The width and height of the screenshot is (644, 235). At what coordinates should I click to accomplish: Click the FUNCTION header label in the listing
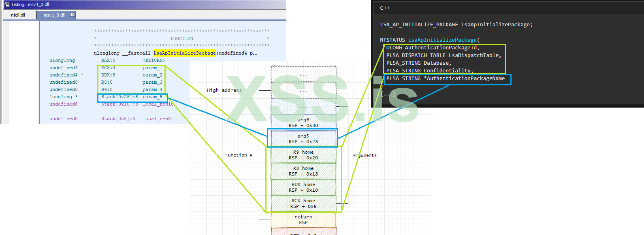[x=182, y=38]
